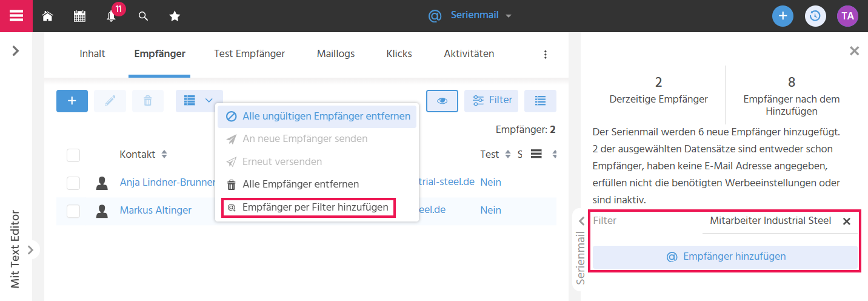Click Nein in Markus Altinger row
The image size is (868, 301).
point(491,210)
